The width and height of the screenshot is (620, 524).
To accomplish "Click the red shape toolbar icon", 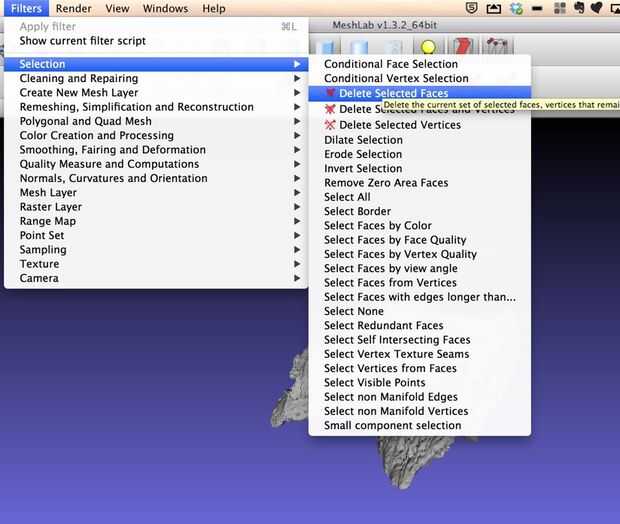I will [463, 46].
